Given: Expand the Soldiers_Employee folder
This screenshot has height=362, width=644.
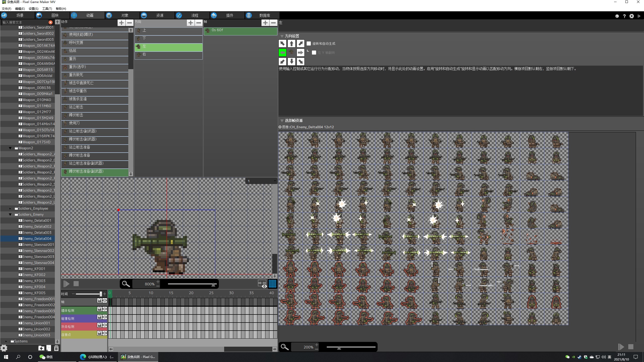Looking at the screenshot, I should 10,208.
